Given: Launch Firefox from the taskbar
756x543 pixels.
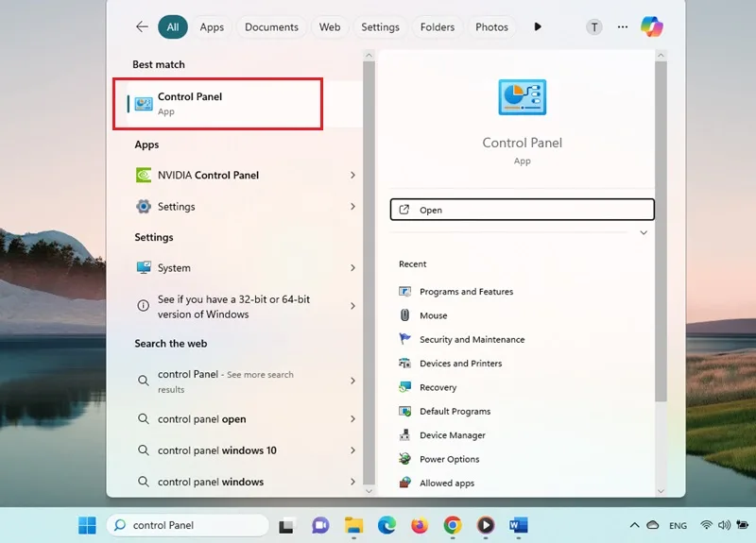Looking at the screenshot, I should point(420,525).
